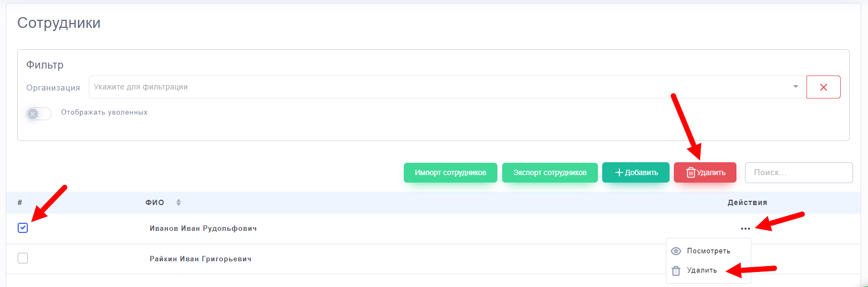Image resolution: width=868 pixels, height=287 pixels.
Task: Open three-dot actions menu for Иванов
Action: point(745,229)
